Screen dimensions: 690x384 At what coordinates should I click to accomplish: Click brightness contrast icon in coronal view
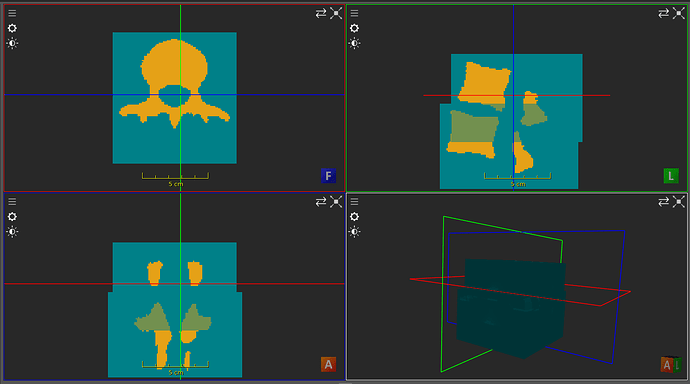(x=12, y=231)
